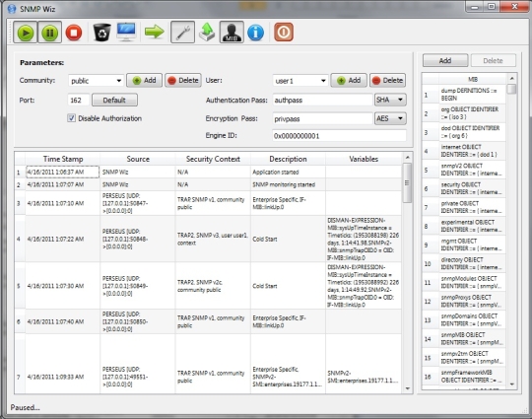Click the Security Context column header

(213, 159)
